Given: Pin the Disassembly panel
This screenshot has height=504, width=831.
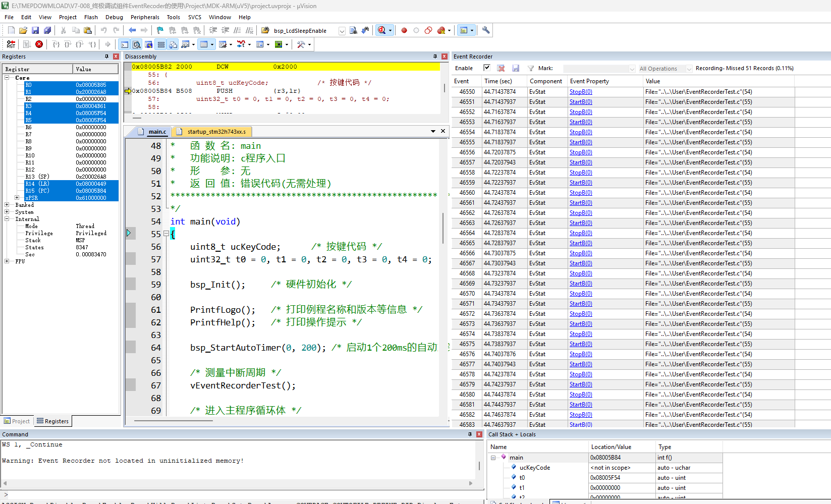Looking at the screenshot, I should (435, 57).
